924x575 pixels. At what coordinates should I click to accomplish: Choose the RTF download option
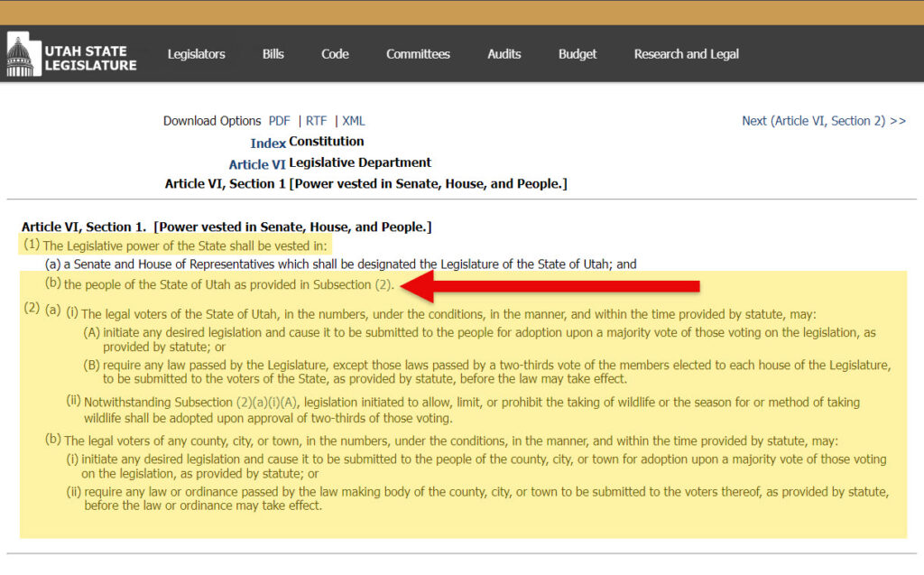pos(316,121)
